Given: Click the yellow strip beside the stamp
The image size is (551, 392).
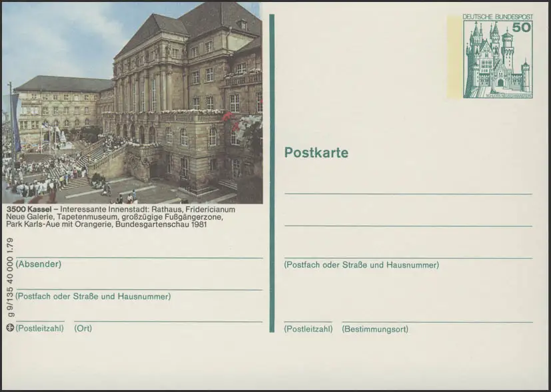Looking at the screenshot, I should click(454, 57).
